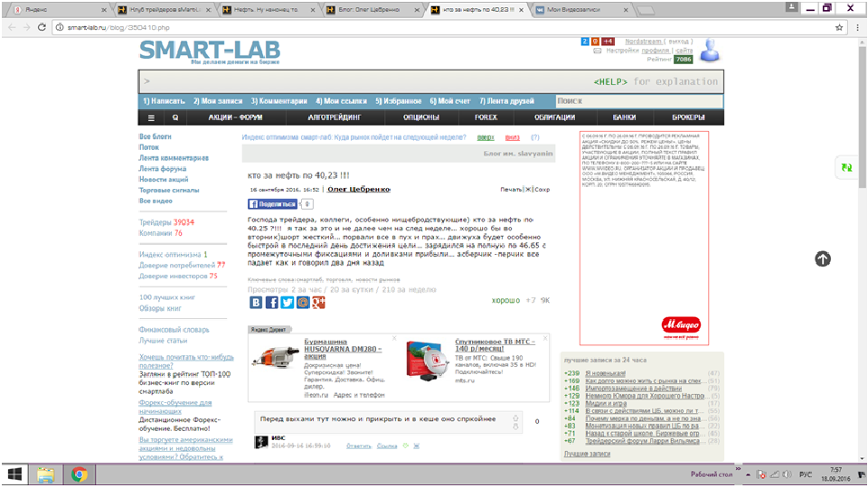
Task: Open the 'Я новенькая!' top post link
Action: (x=605, y=373)
